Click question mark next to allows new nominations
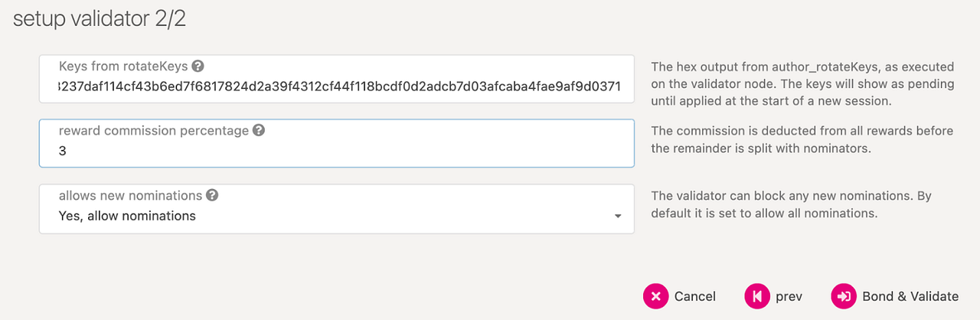Viewport: 980px width, 320px height. [x=212, y=195]
